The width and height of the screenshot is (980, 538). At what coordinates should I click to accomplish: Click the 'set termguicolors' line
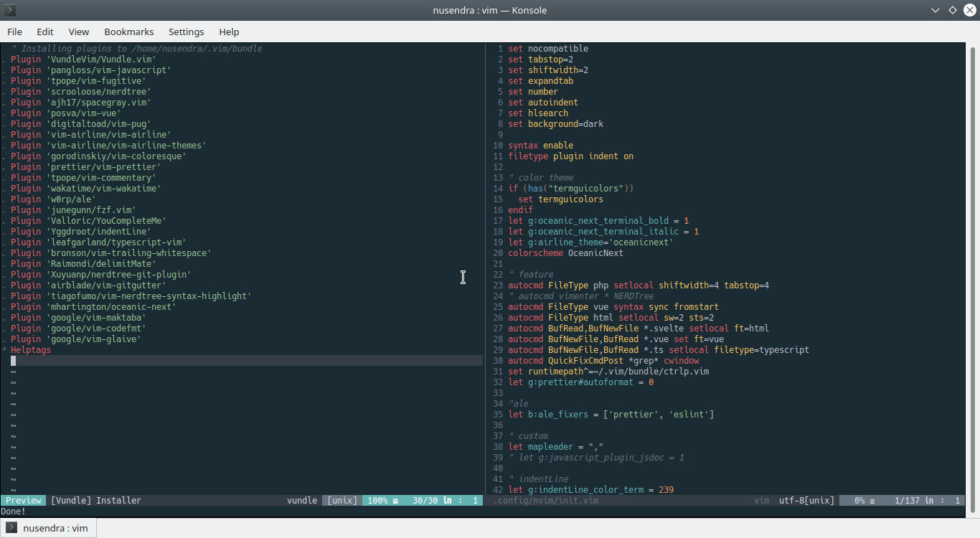coord(561,199)
